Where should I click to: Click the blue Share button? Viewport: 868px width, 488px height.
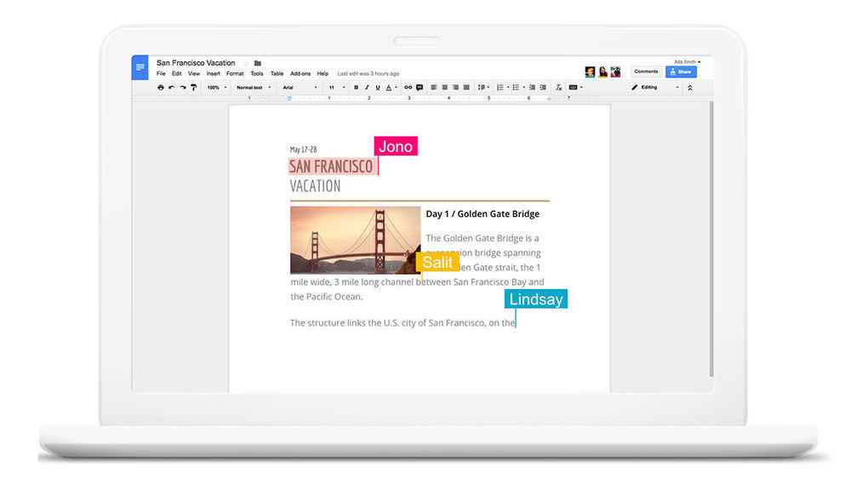(x=681, y=71)
